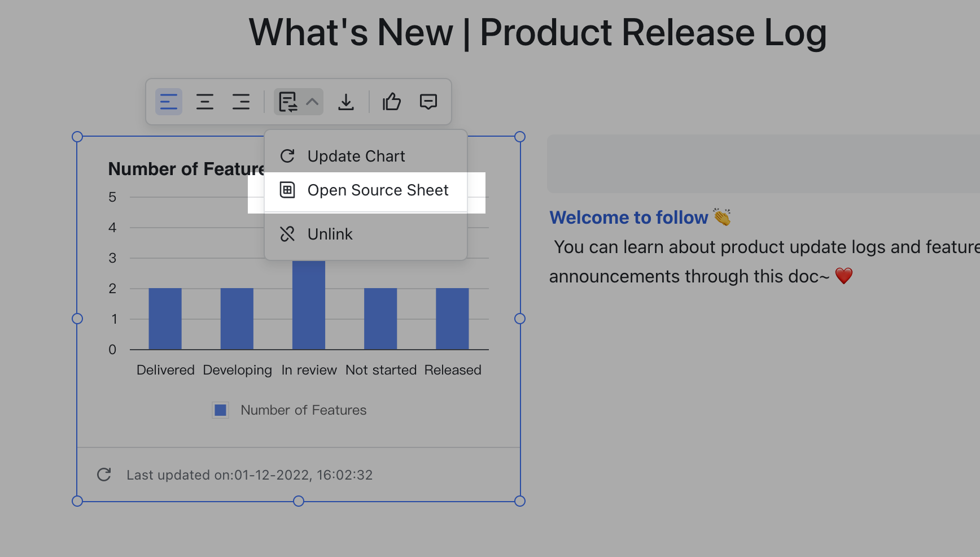The height and width of the screenshot is (557, 980).
Task: Click the chart sync source icon
Action: 288,102
